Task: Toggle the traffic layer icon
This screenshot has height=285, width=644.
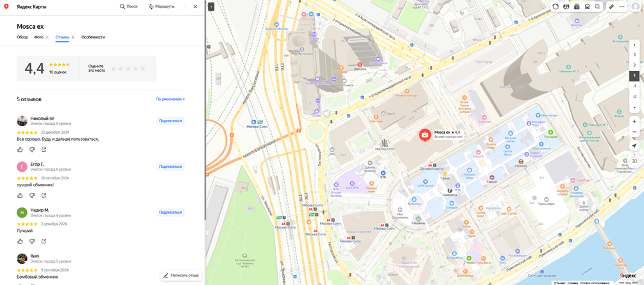Action: 555,6
